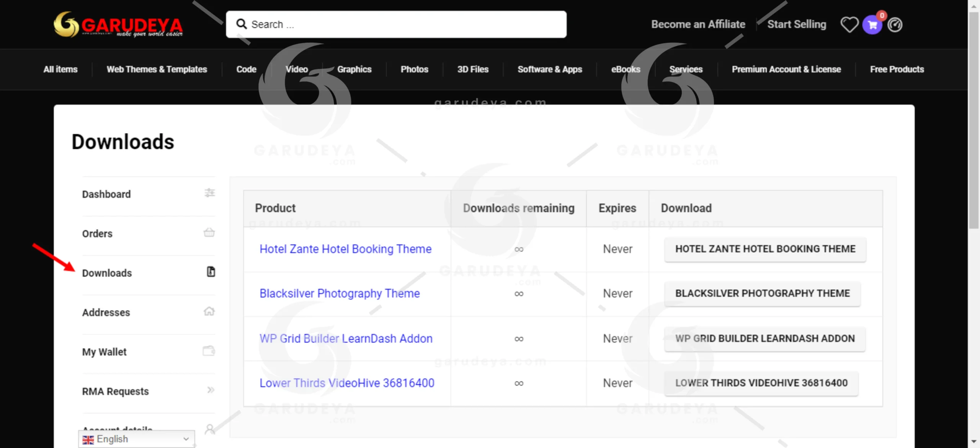The height and width of the screenshot is (448, 980).
Task: Download BLACKSILVER PHOTOGRAPHY THEME button
Action: pyautogui.click(x=762, y=293)
